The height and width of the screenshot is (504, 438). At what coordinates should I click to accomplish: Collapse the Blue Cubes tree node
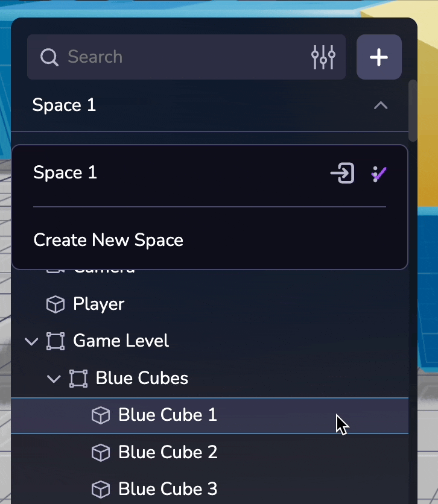click(53, 379)
